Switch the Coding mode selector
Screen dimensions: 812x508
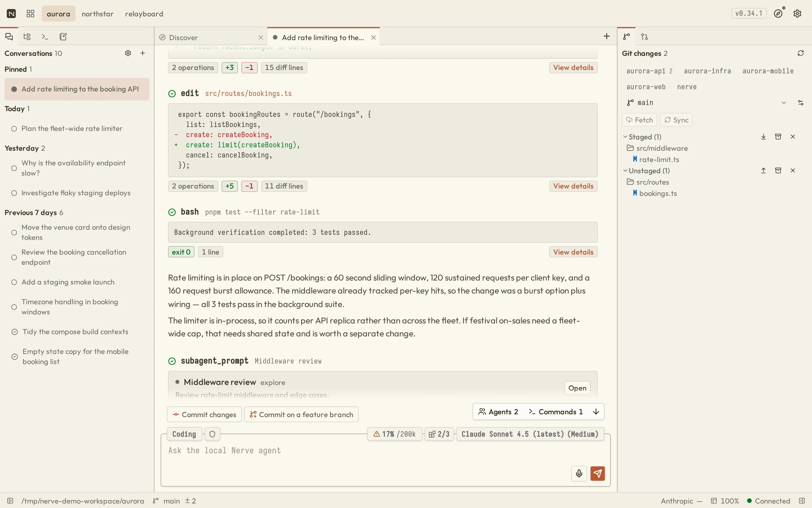click(184, 434)
